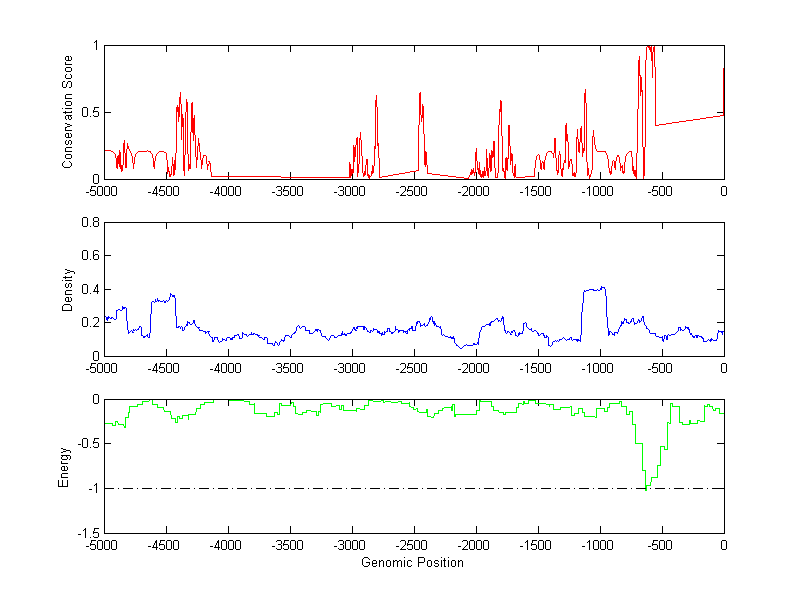800x599 pixels.
Task: Click the red conservation peak near -2400
Action: pos(420,94)
